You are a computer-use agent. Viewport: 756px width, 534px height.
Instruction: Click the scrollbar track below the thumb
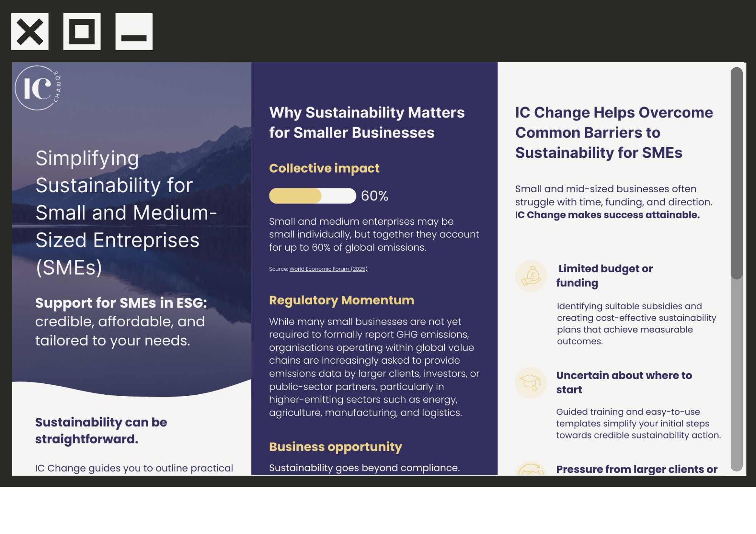pos(736,374)
